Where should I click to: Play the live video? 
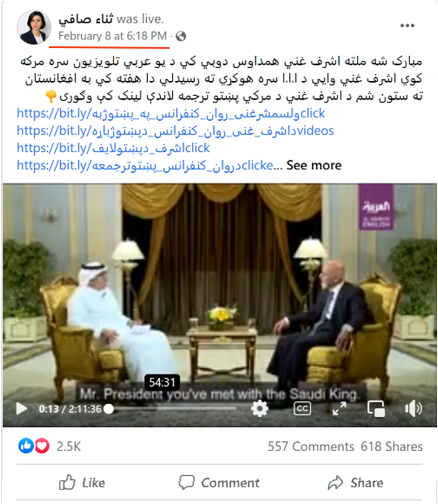[21, 408]
